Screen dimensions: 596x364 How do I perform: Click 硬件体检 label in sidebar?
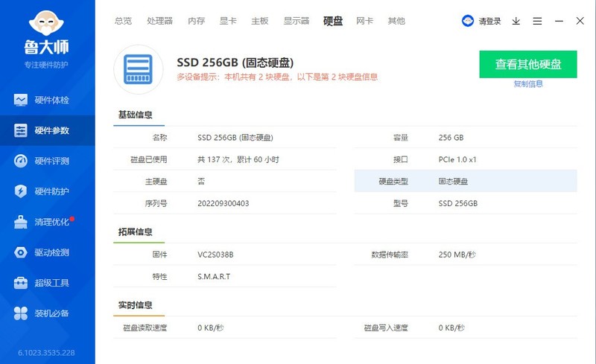click(x=51, y=100)
